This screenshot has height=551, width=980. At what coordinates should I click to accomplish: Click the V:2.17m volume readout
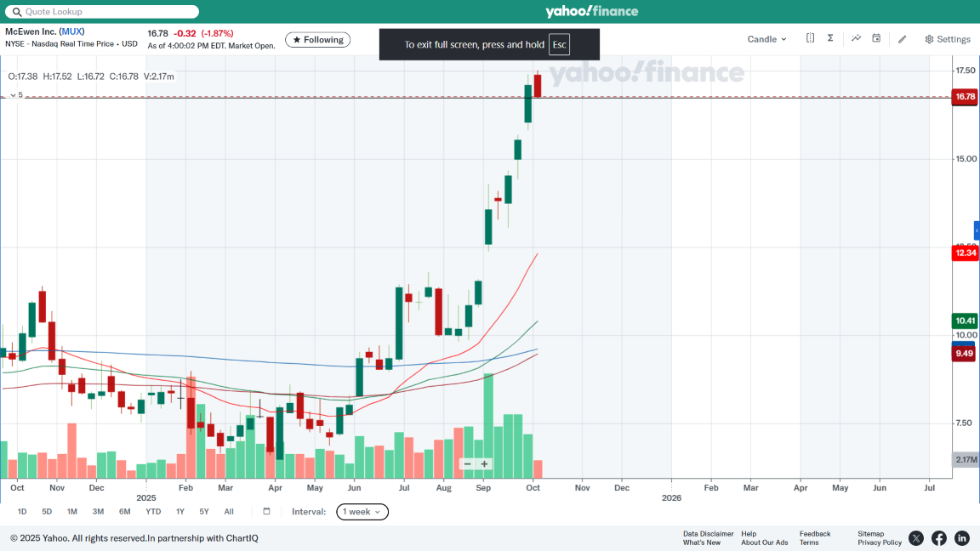tap(159, 77)
